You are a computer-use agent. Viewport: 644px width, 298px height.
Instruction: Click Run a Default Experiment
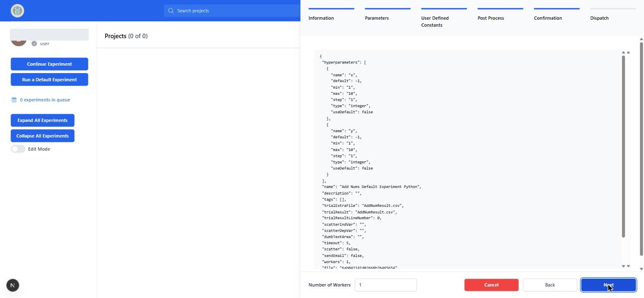(x=49, y=80)
